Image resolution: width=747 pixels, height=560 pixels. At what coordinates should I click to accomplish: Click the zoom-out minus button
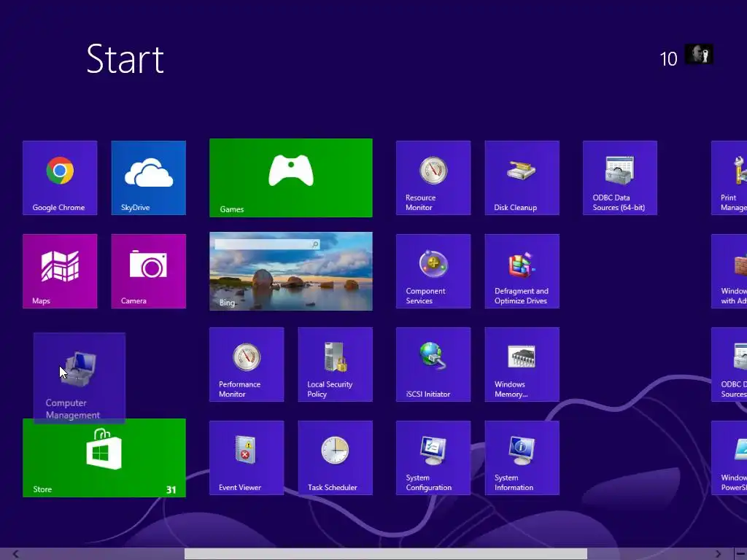pos(740,554)
